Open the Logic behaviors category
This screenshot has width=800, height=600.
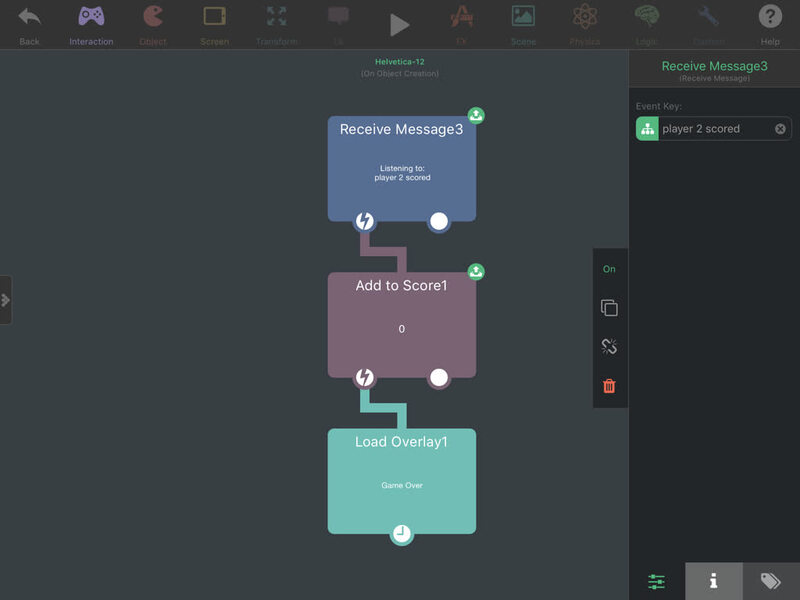coord(646,25)
